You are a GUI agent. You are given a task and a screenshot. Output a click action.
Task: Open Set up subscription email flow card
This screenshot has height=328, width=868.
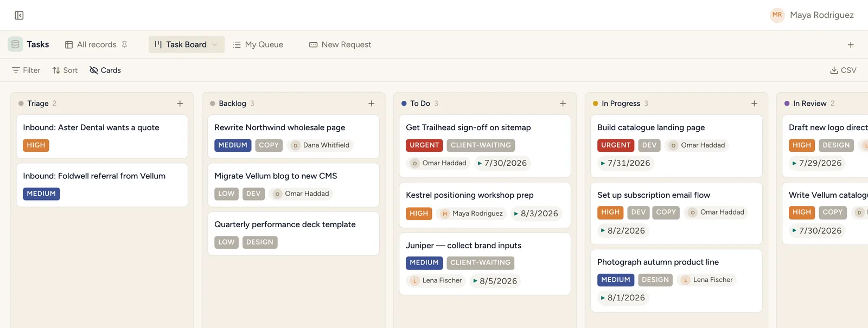(676, 214)
